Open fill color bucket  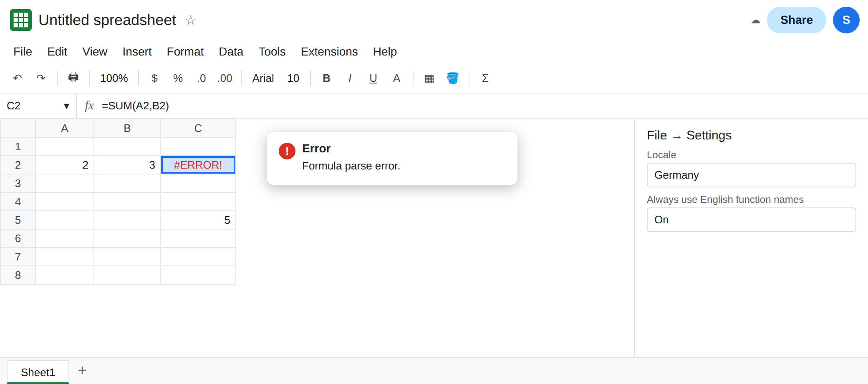(452, 78)
